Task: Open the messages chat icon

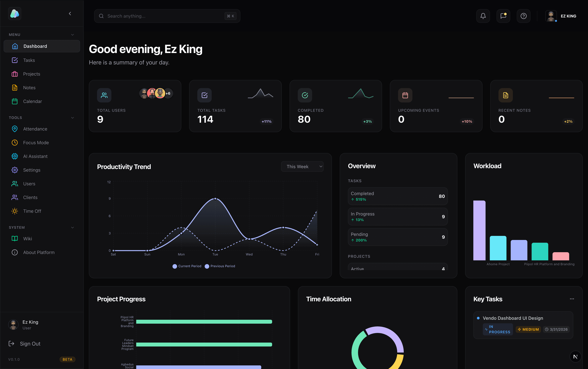Action: (x=503, y=16)
